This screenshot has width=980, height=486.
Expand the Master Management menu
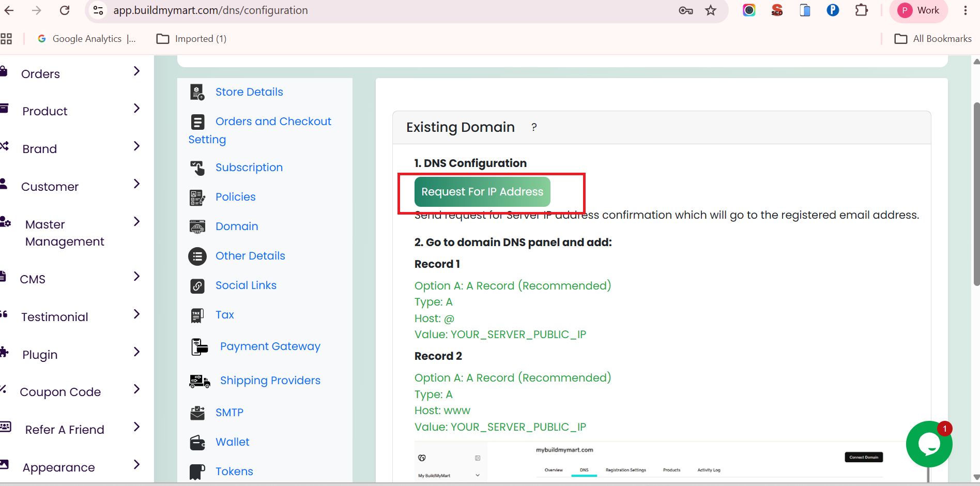click(x=136, y=222)
